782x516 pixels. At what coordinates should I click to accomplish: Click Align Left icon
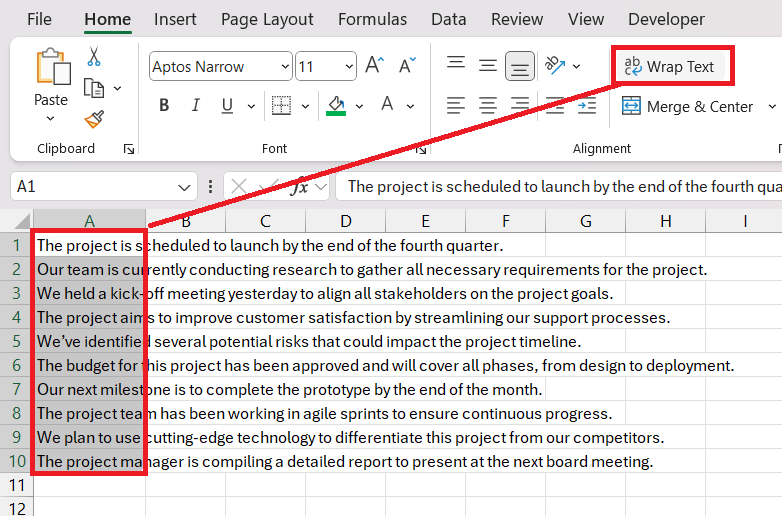click(455, 106)
